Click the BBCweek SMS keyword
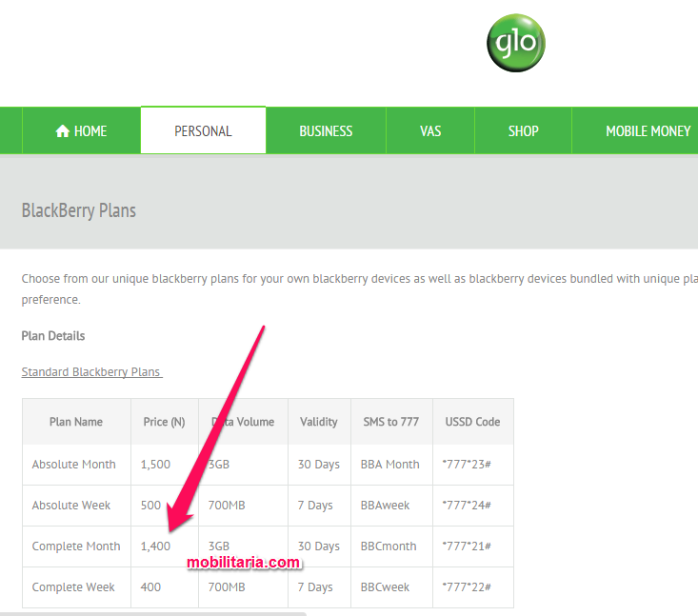Image resolution: width=698 pixels, height=616 pixels. point(385,587)
